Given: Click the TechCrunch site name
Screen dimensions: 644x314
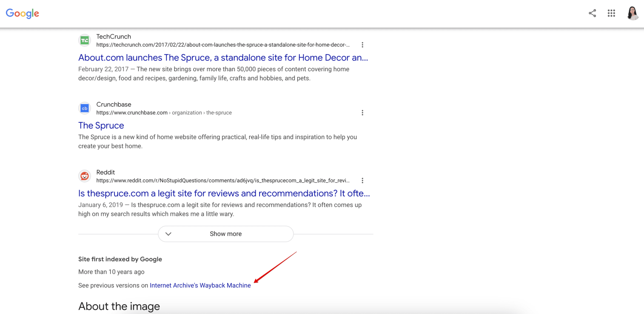Looking at the screenshot, I should 114,36.
